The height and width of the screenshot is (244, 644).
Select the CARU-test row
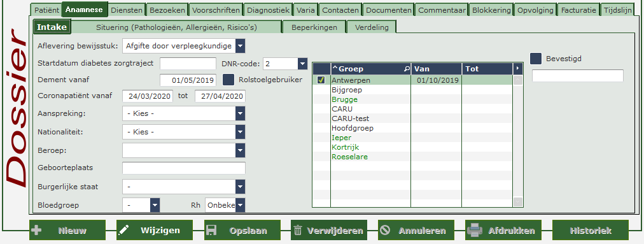[412, 118]
